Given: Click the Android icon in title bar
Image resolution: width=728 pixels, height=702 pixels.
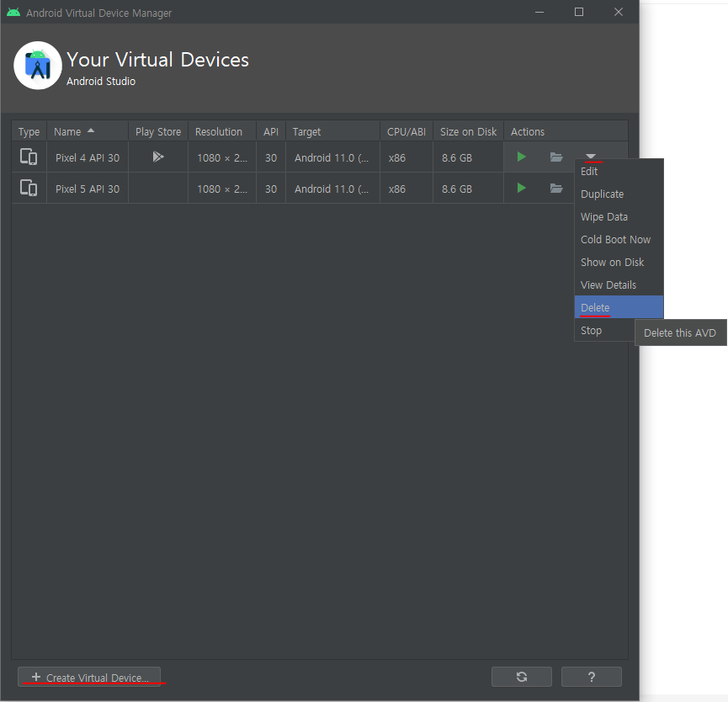Looking at the screenshot, I should click(13, 12).
